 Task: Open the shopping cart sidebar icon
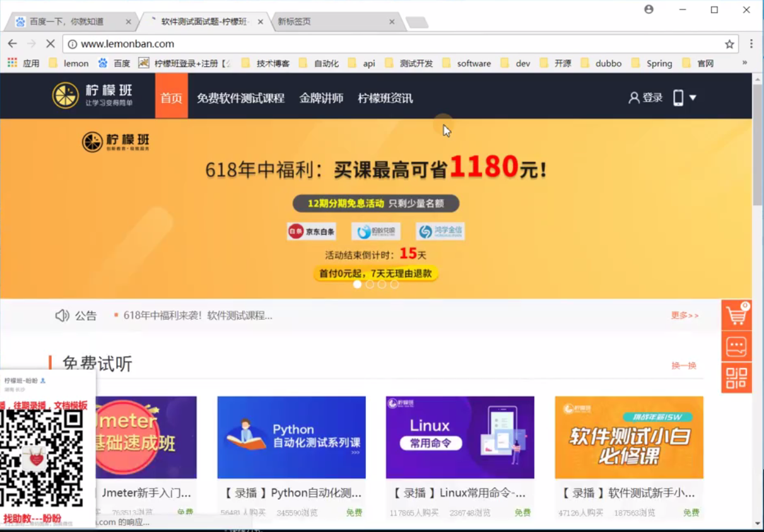pos(736,315)
